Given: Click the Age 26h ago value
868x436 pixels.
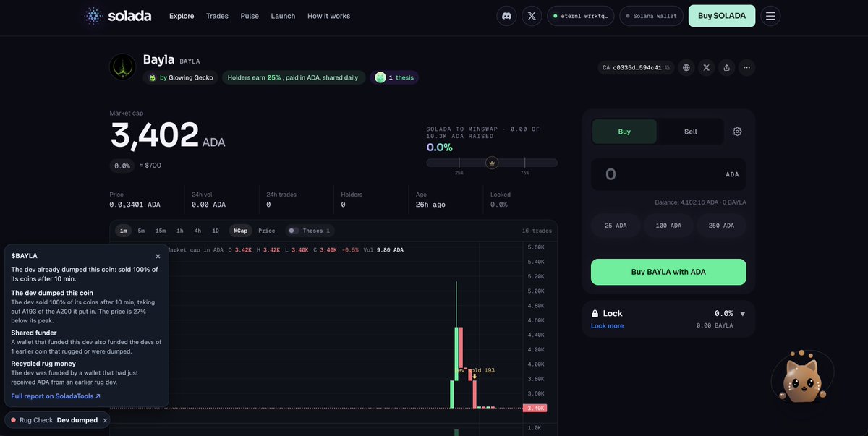Looking at the screenshot, I should pos(430,205).
